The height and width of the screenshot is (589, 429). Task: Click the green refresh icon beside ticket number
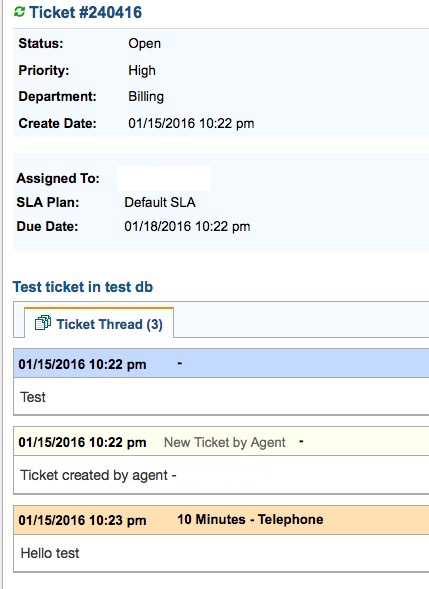(19, 12)
